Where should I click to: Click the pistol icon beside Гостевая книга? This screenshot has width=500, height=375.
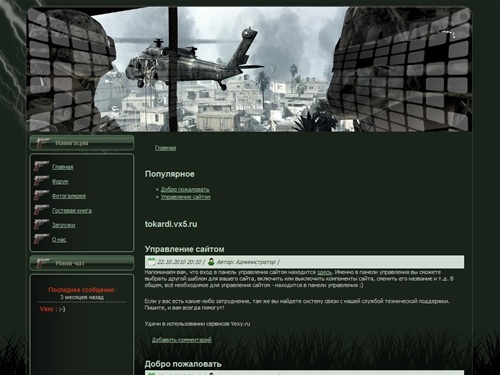(41, 210)
